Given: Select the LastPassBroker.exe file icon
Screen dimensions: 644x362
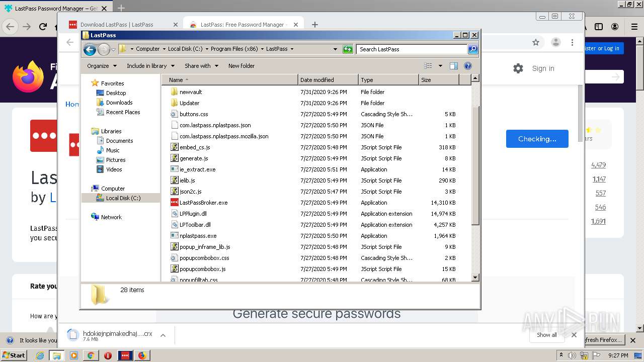Looking at the screenshot, I should tap(175, 203).
